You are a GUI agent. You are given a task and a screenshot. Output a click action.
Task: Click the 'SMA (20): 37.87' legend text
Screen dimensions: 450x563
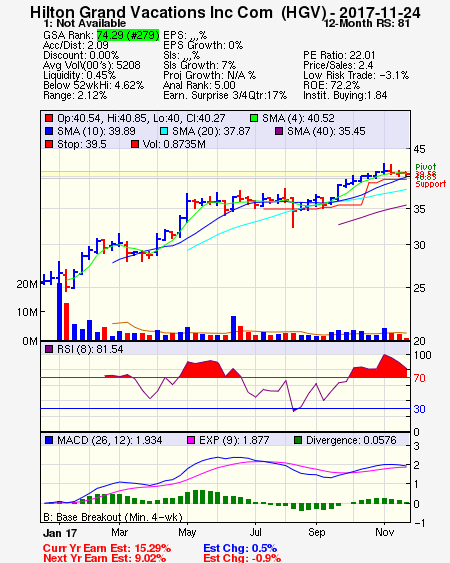point(211,131)
